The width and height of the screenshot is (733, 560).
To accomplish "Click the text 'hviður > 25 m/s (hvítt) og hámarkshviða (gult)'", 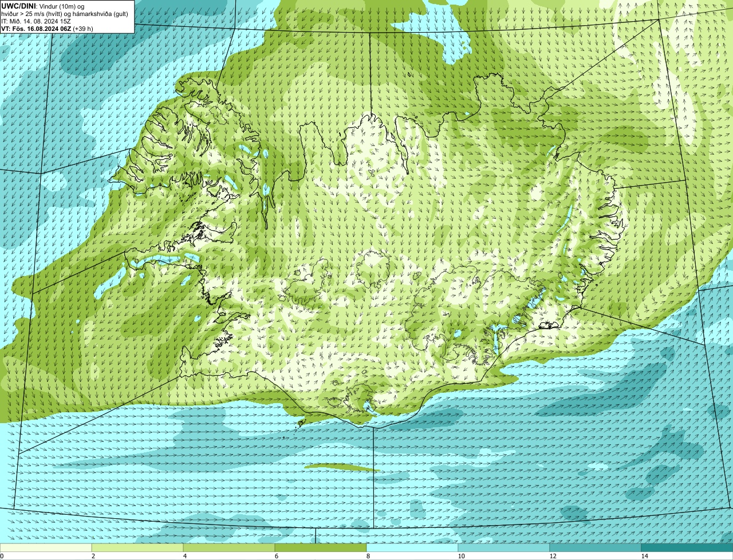I will pos(65,13).
